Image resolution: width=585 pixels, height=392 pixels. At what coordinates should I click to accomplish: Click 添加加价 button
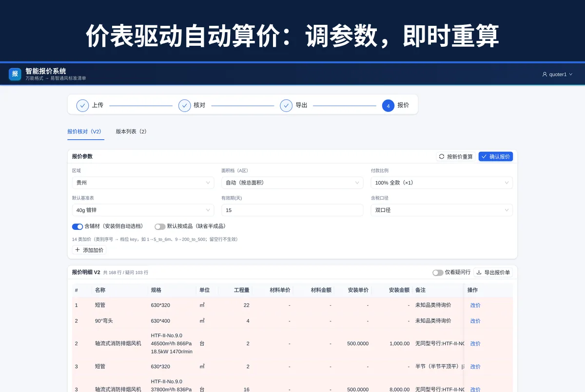click(x=89, y=250)
